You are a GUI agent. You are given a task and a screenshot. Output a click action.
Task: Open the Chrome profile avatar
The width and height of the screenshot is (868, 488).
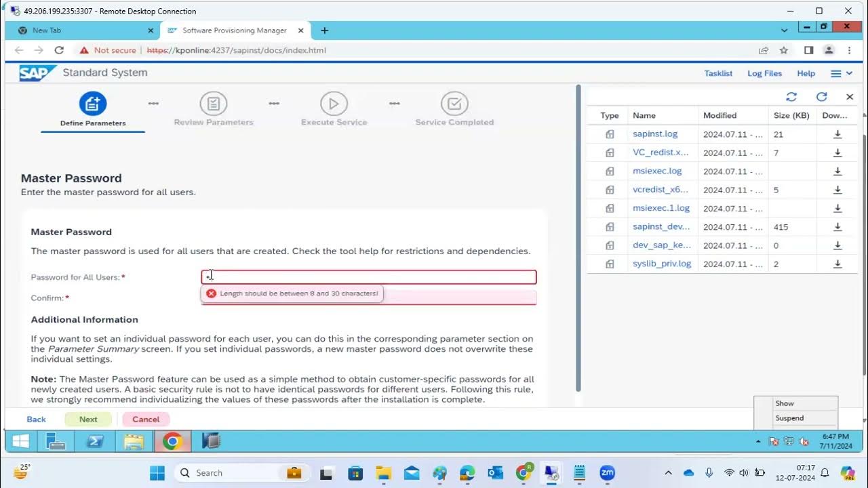point(829,50)
